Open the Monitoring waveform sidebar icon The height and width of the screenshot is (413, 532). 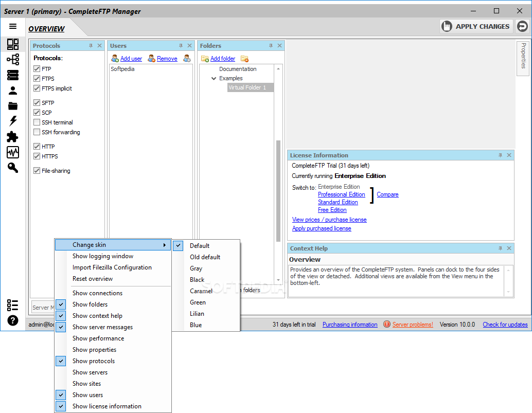(x=13, y=152)
